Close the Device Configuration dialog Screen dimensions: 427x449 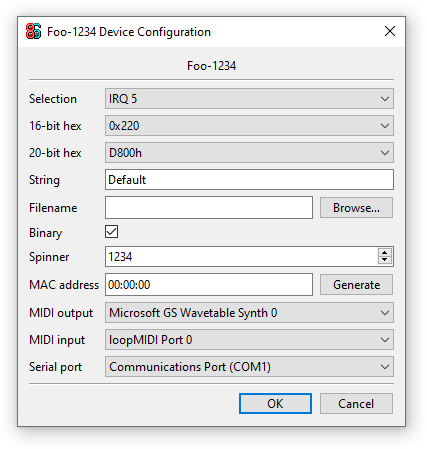point(390,31)
